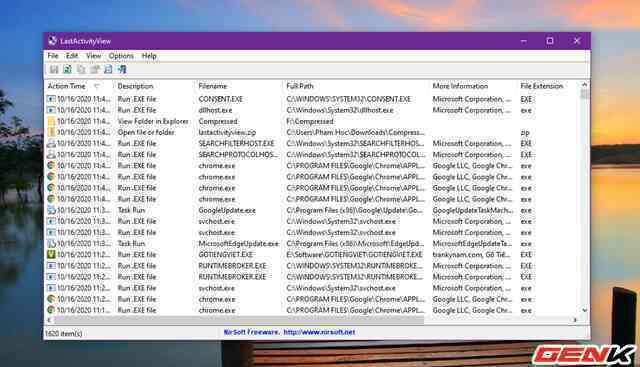
Task: Click the zip icon of lastactivityview.zip row
Action: click(51, 132)
